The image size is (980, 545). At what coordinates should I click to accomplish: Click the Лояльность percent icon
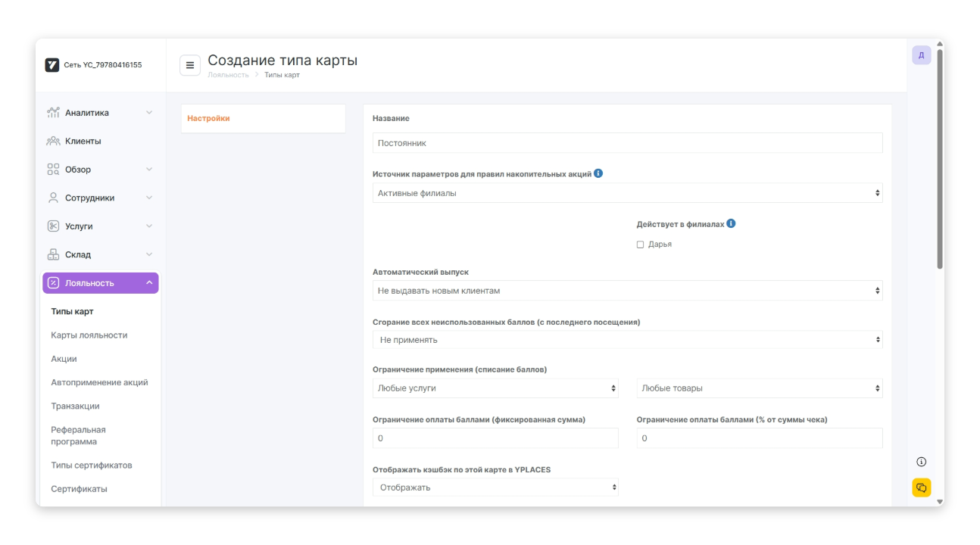click(53, 283)
